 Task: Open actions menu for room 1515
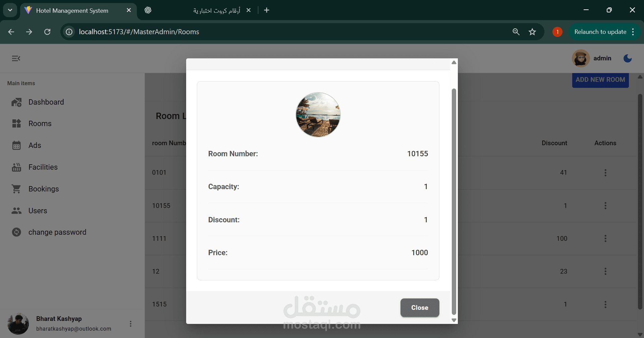pos(605,304)
